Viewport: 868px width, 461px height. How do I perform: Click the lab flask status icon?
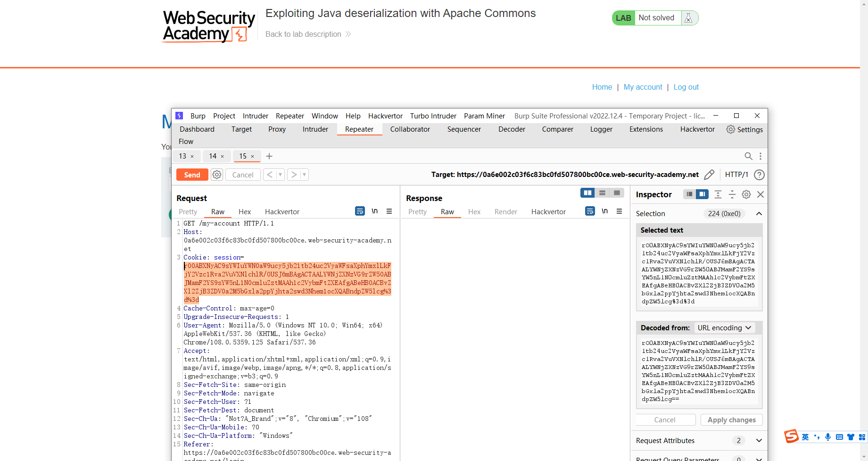tap(688, 18)
